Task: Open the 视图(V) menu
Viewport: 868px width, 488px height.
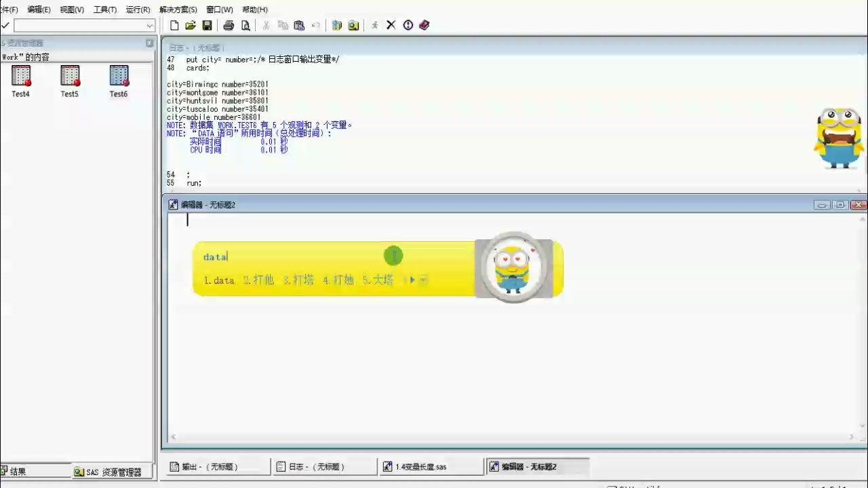Action: coord(72,9)
